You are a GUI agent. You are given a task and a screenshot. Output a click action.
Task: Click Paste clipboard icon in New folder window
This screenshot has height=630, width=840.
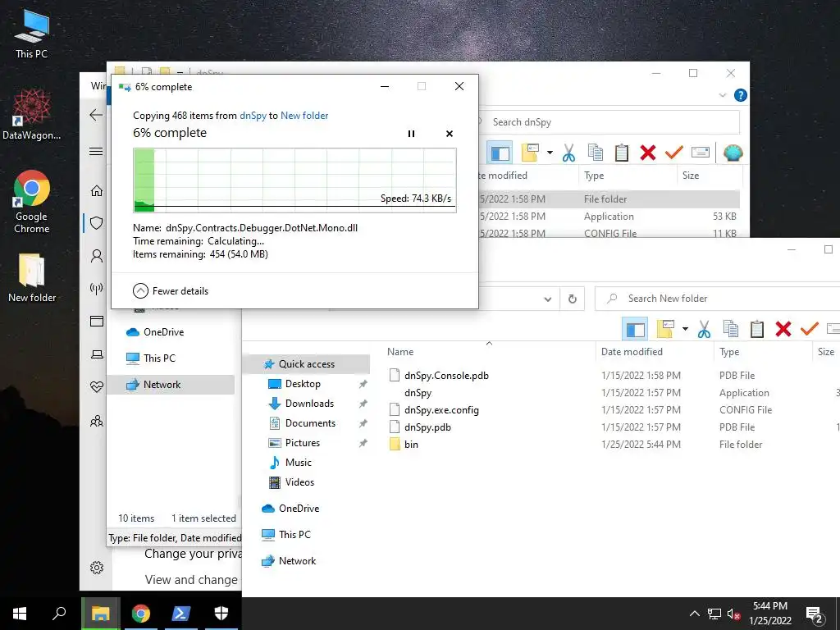click(757, 329)
